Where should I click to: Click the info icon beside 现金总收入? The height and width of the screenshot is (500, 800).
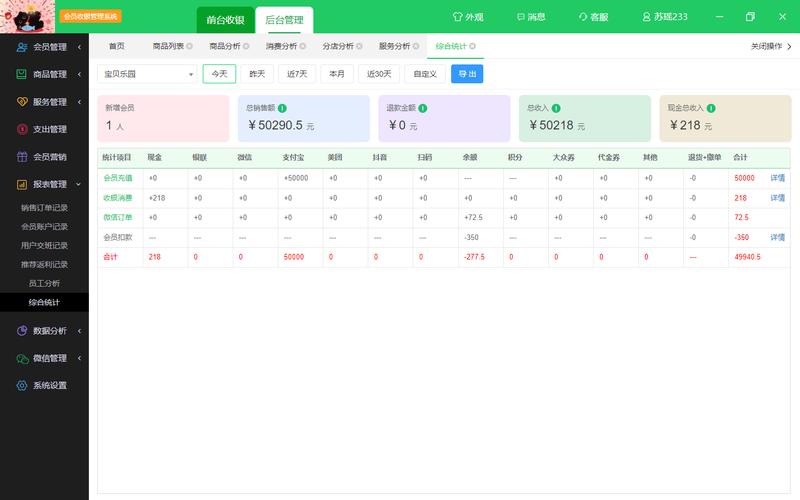pos(711,108)
